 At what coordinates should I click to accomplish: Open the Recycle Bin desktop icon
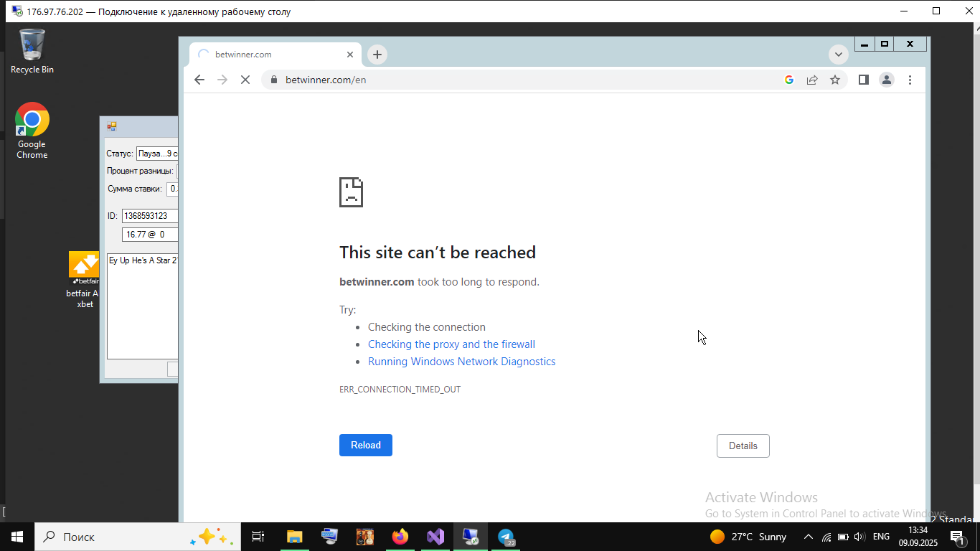32,51
